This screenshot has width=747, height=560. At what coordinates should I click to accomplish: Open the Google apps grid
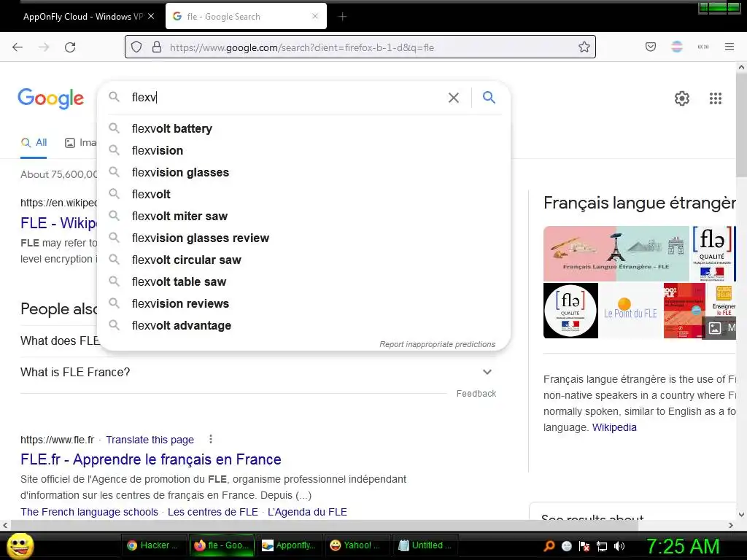pos(715,98)
